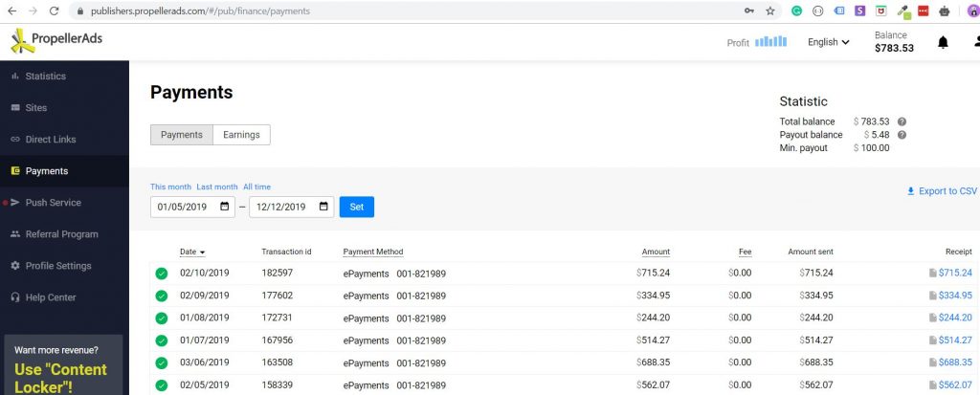Select the Payments tab
Viewport: 980px width, 395px height.
click(181, 135)
